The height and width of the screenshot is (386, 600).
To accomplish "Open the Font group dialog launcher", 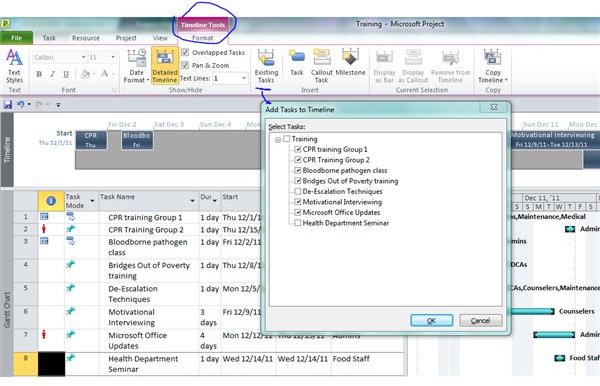I will (x=114, y=90).
